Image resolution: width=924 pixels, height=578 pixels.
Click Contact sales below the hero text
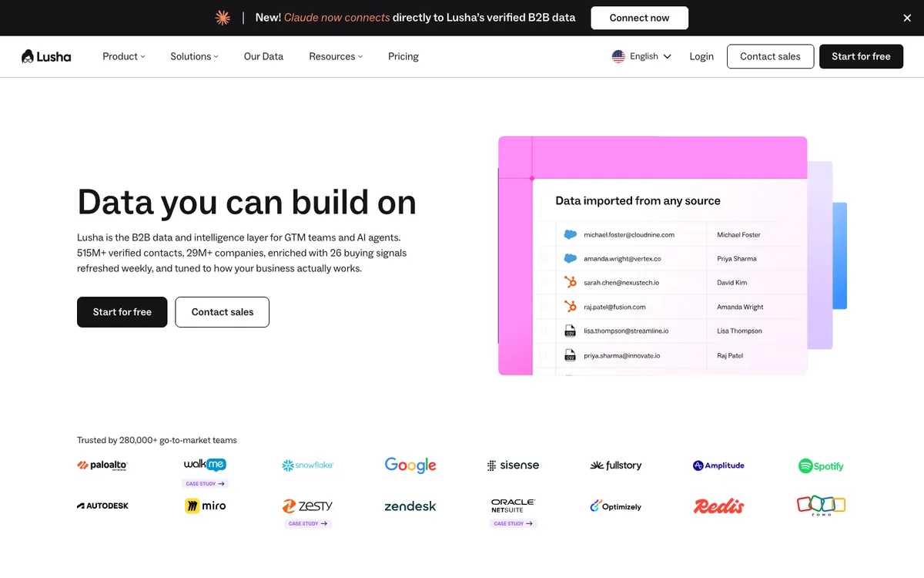pyautogui.click(x=223, y=312)
